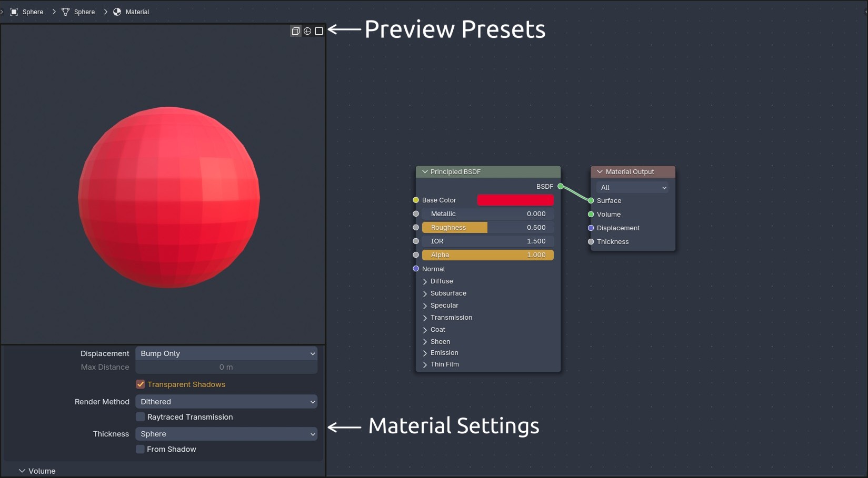The image size is (868, 478).
Task: Click the BSDF output socket
Action: (561, 186)
